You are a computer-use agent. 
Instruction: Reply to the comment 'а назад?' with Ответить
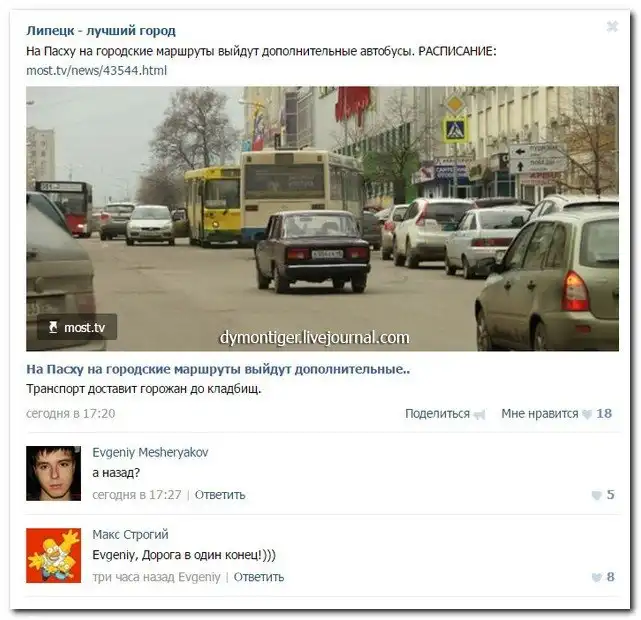coord(220,495)
